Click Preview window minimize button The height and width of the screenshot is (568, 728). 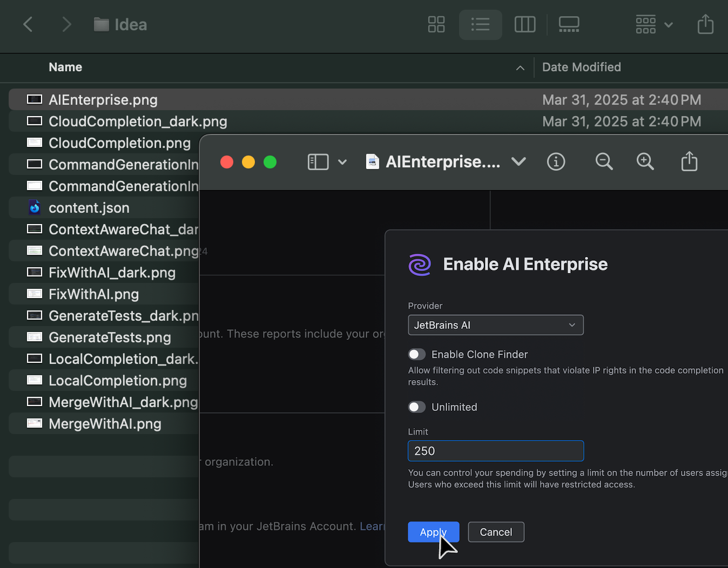(248, 162)
